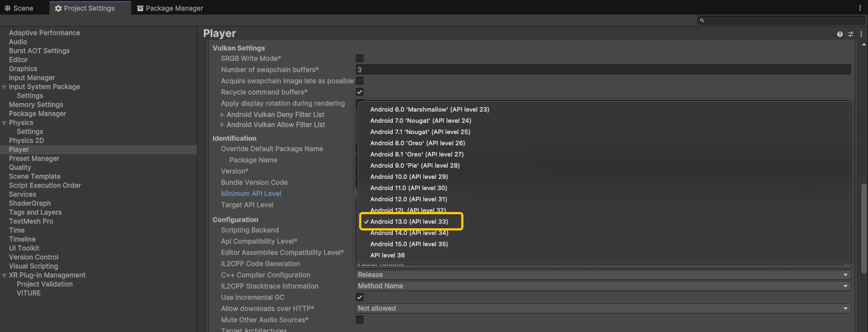Screen dimensions: 868x332
Task: Open the IL2CPP Stacktrace Information dropdown
Action: pos(603,286)
